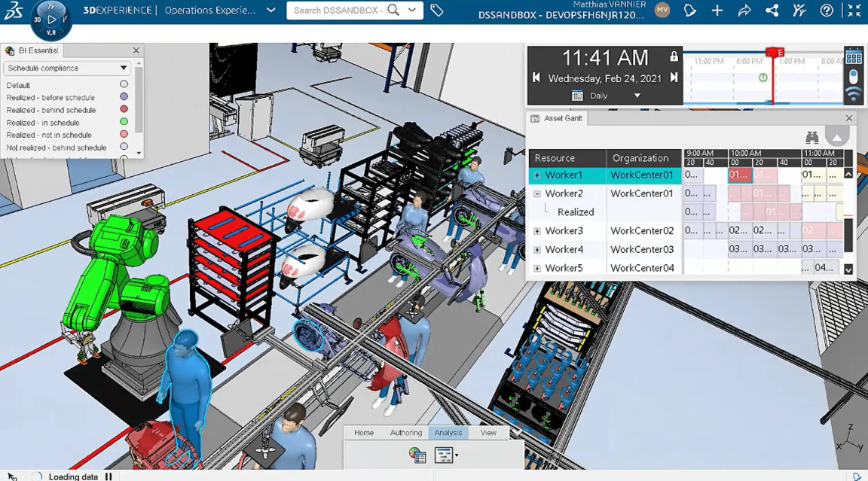Click the notifications bell icon

[x=690, y=11]
